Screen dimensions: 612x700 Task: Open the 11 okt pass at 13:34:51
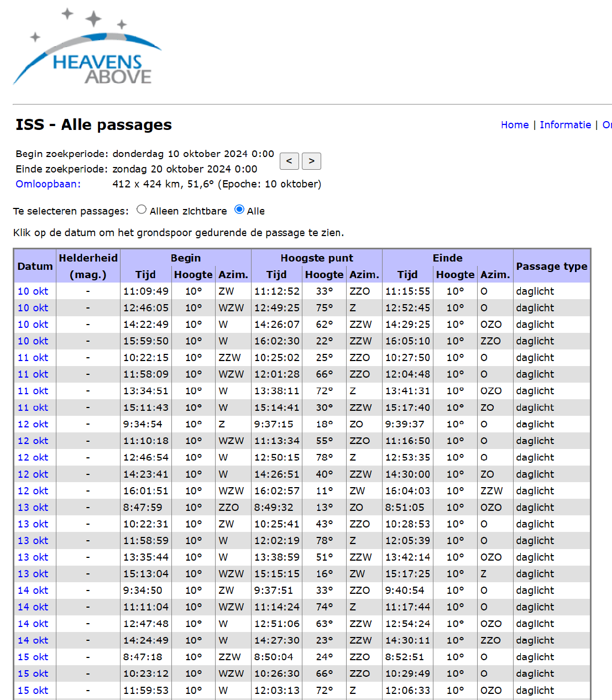coord(33,391)
